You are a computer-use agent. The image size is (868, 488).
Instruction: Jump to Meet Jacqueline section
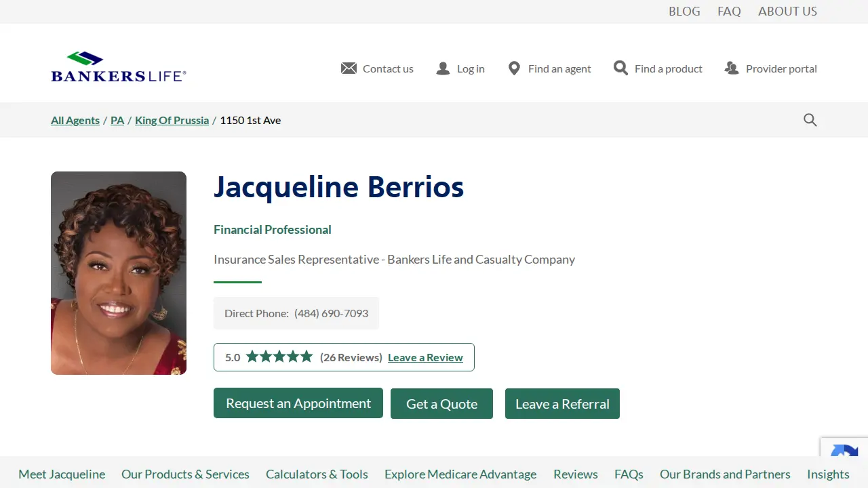[x=62, y=474]
